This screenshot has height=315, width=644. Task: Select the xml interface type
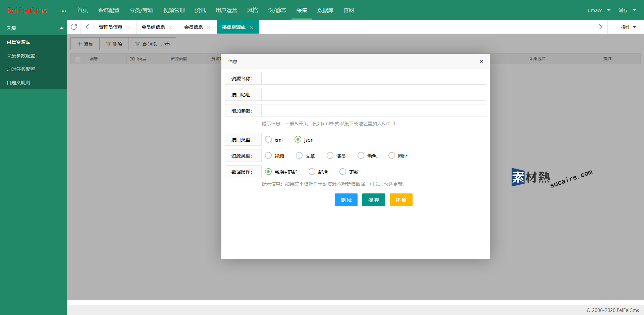click(x=268, y=139)
